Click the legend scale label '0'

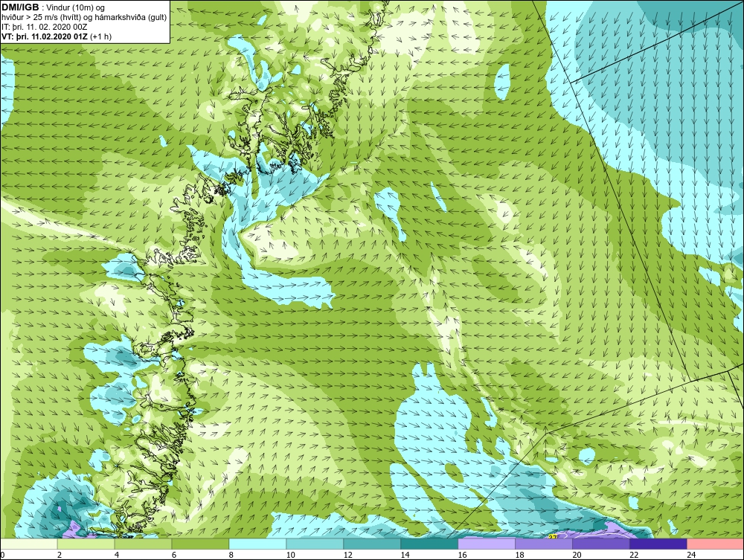click(2, 555)
